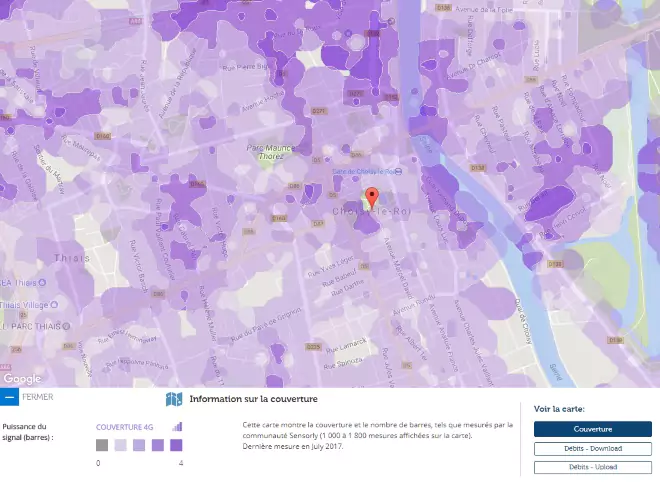Viewport: 660px width, 488px height.
Task: Click the signal bars icon beside COUVERTURE 4G
Action: click(179, 426)
